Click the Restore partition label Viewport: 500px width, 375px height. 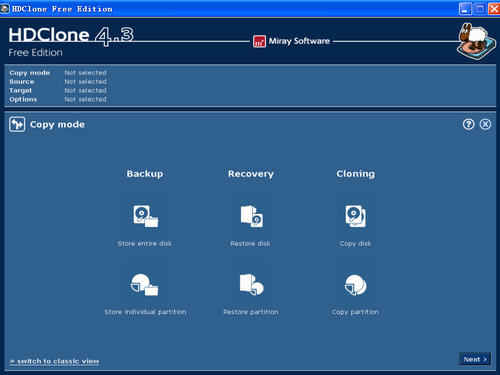point(251,312)
